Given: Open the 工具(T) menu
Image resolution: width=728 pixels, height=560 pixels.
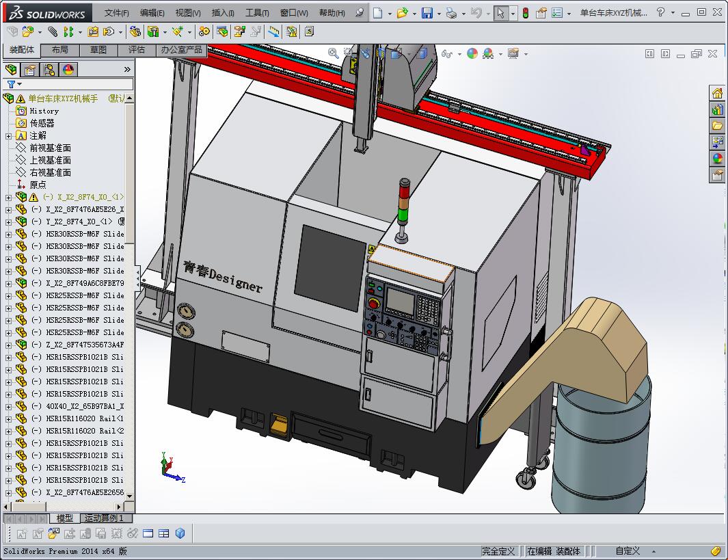Looking at the screenshot, I should tap(257, 13).
